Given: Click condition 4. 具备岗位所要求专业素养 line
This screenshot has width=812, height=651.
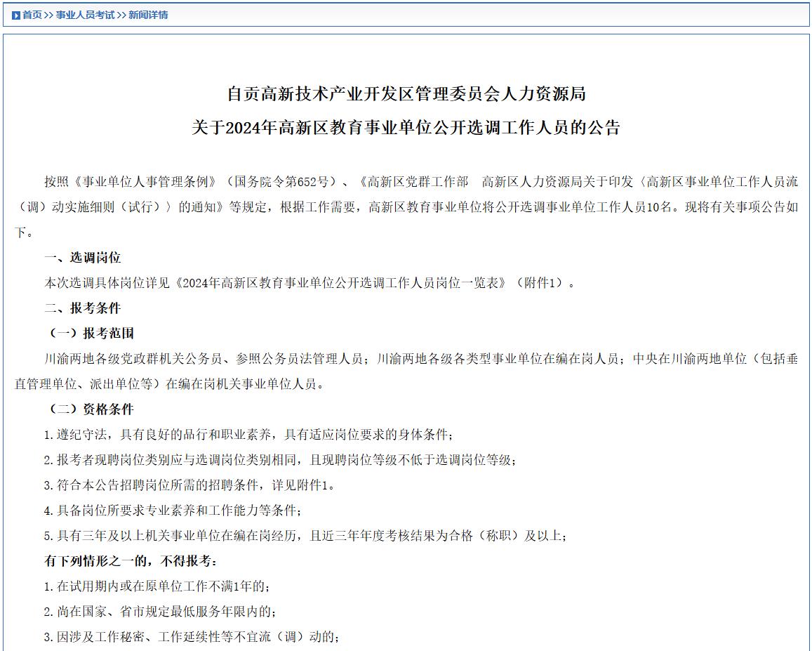Looking at the screenshot, I should tap(173, 511).
